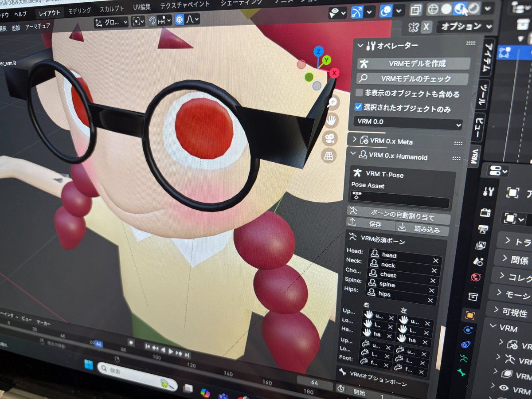Open the VRM 0.0 version dropdown
The height and width of the screenshot is (399, 532).
(408, 123)
